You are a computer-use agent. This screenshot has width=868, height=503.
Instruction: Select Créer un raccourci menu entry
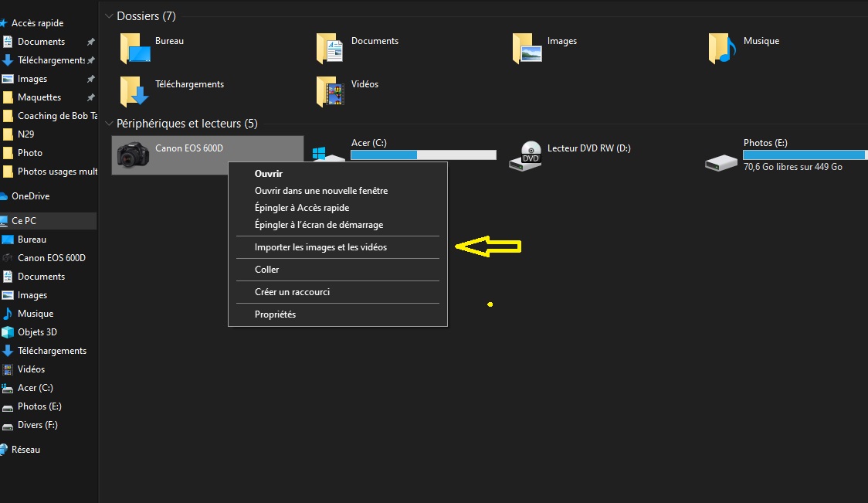point(292,292)
